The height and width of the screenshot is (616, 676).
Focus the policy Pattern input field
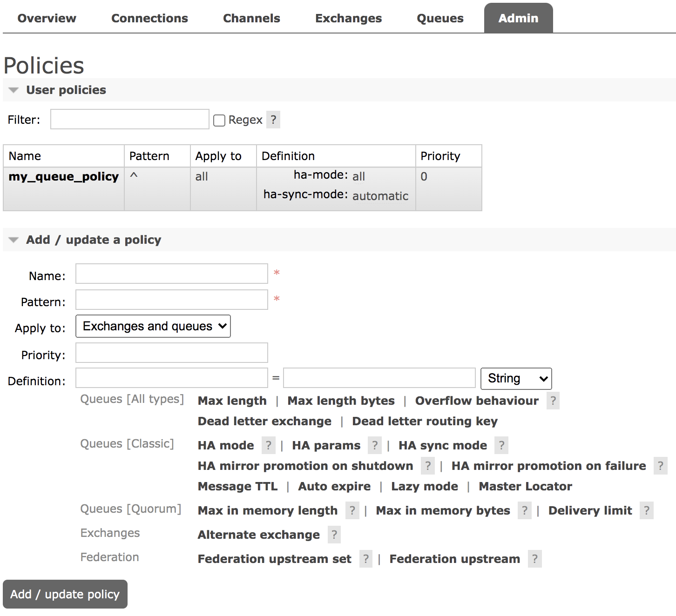pos(172,300)
